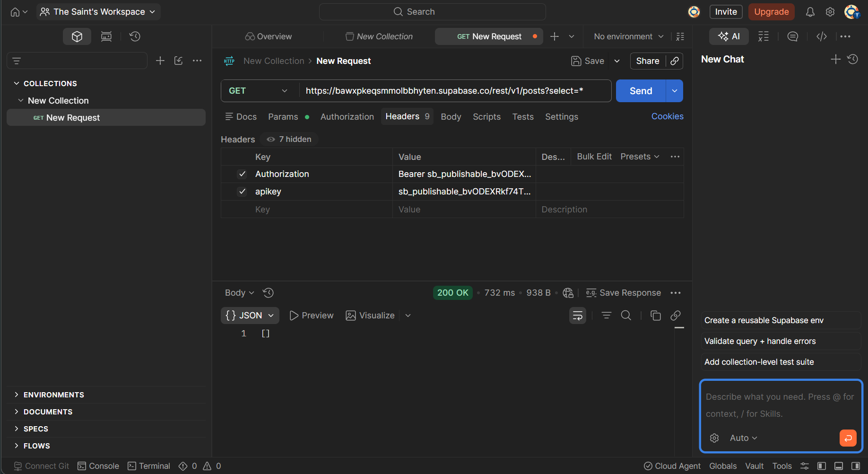Open the response Body dropdown
Viewport: 868px width, 474px height.
(x=240, y=293)
